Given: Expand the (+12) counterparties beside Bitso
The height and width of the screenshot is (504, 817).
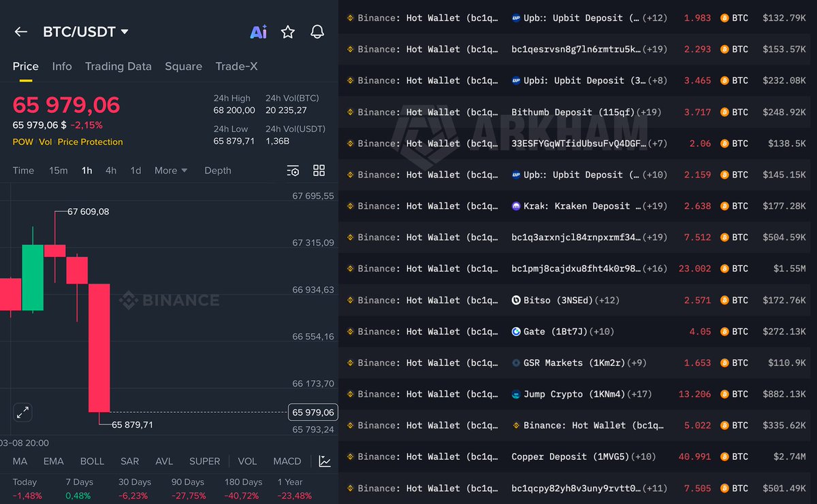Looking at the screenshot, I should pos(607,300).
